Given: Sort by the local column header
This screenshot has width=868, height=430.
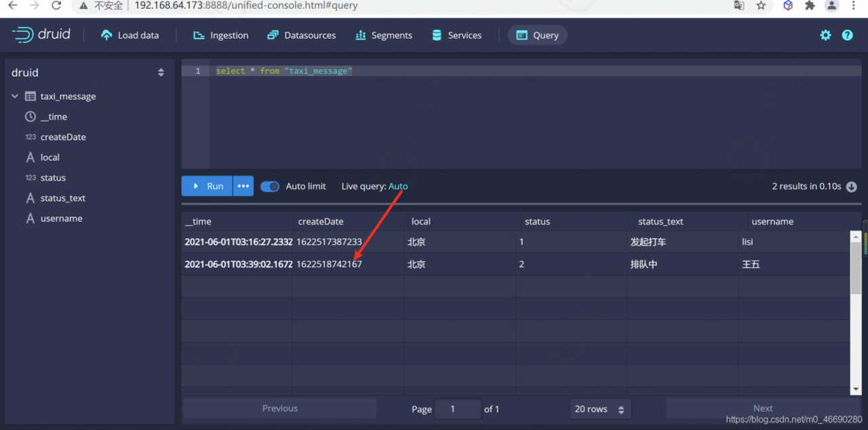Looking at the screenshot, I should pyautogui.click(x=462, y=221).
